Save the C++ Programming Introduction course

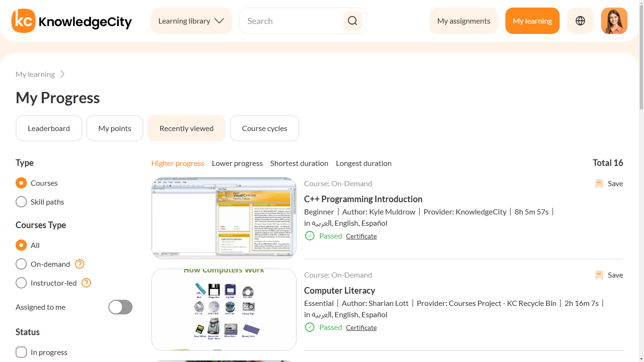609,183
